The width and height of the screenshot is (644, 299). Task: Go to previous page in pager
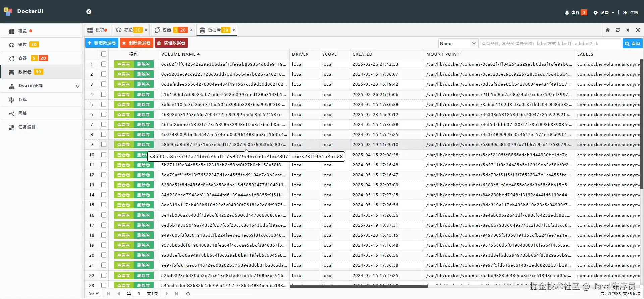pyautogui.click(x=119, y=294)
